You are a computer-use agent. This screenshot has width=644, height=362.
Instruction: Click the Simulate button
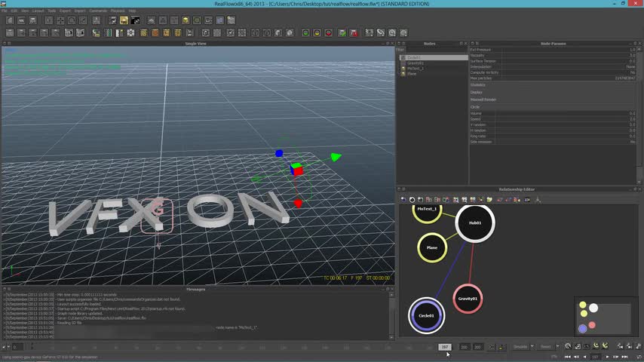[520, 347]
